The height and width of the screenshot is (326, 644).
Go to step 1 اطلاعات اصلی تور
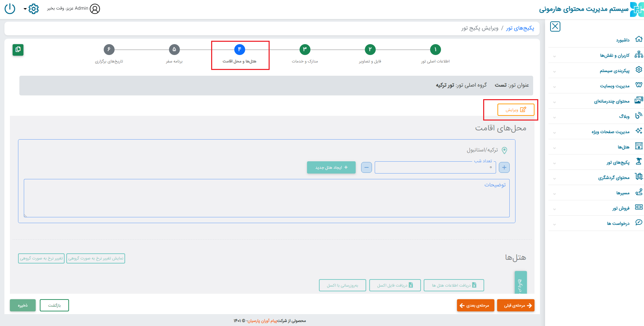(435, 50)
